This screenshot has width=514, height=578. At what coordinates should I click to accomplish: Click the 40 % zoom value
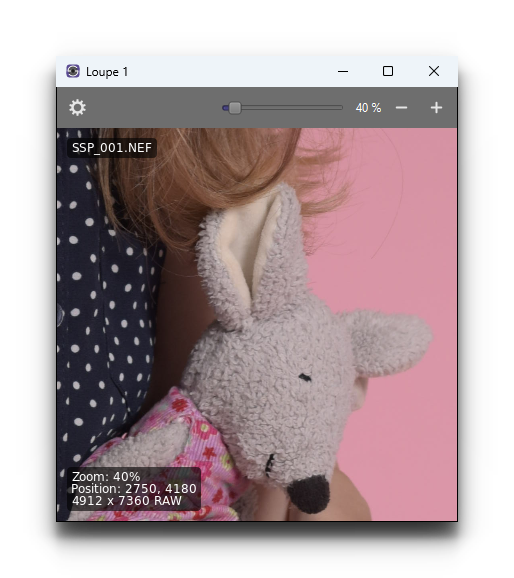(368, 108)
